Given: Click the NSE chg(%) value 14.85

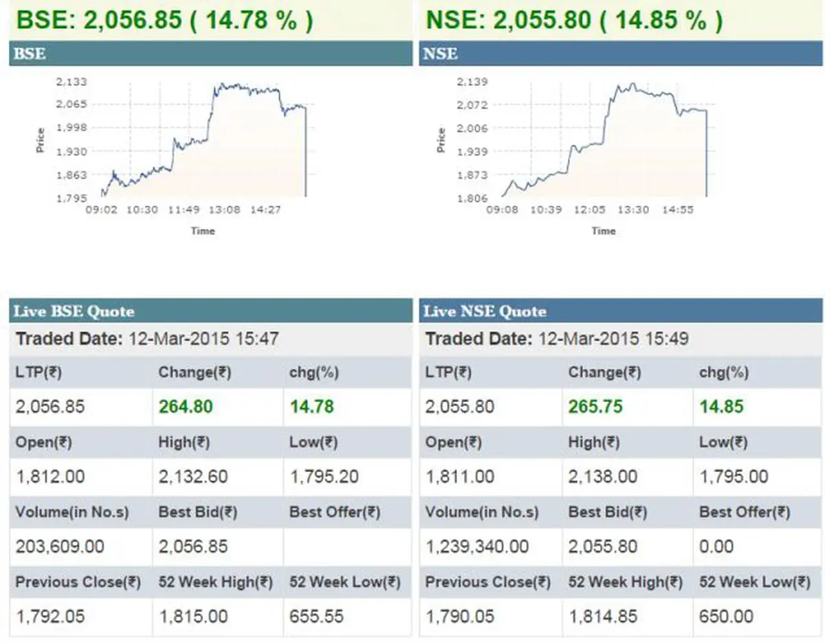Looking at the screenshot, I should 721,407.
